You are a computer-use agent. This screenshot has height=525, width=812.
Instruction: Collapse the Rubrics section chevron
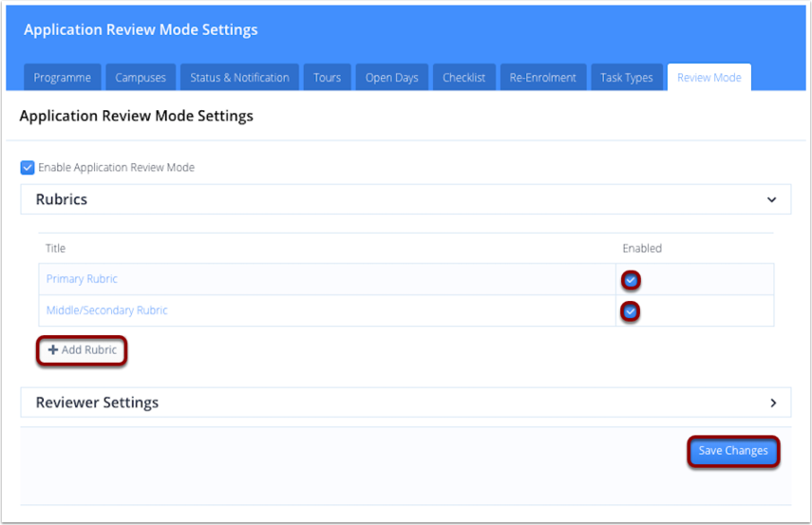[771, 200]
